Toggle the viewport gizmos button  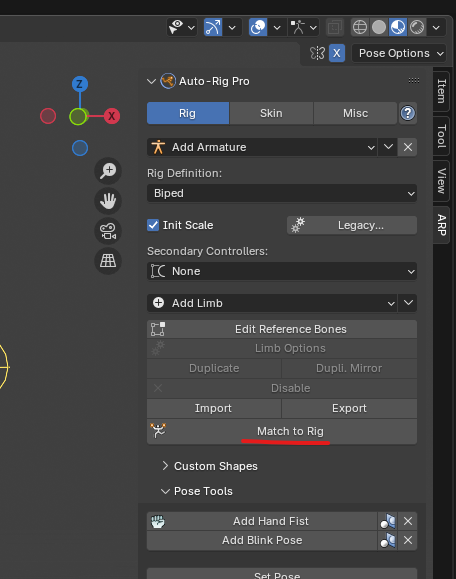tap(213, 27)
